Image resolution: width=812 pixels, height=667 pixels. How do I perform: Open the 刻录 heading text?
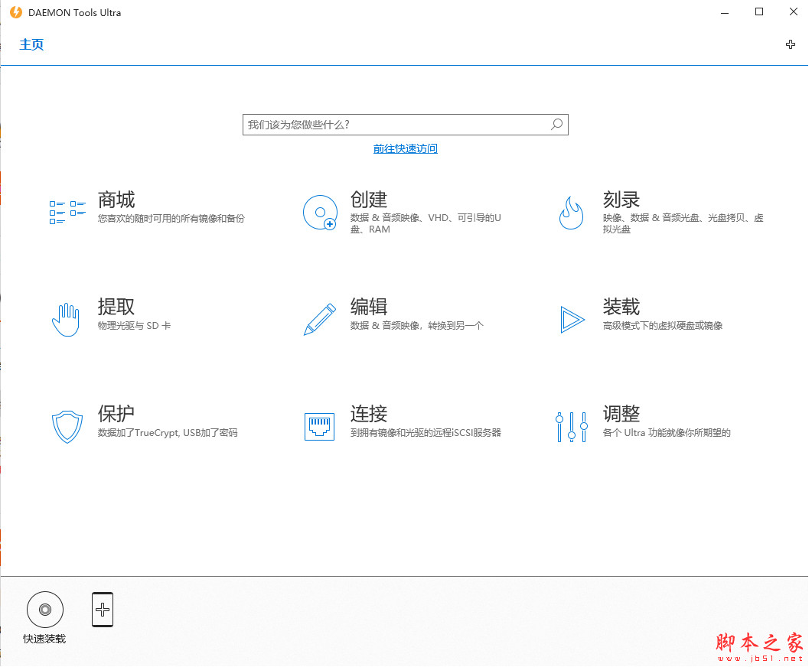[621, 200]
